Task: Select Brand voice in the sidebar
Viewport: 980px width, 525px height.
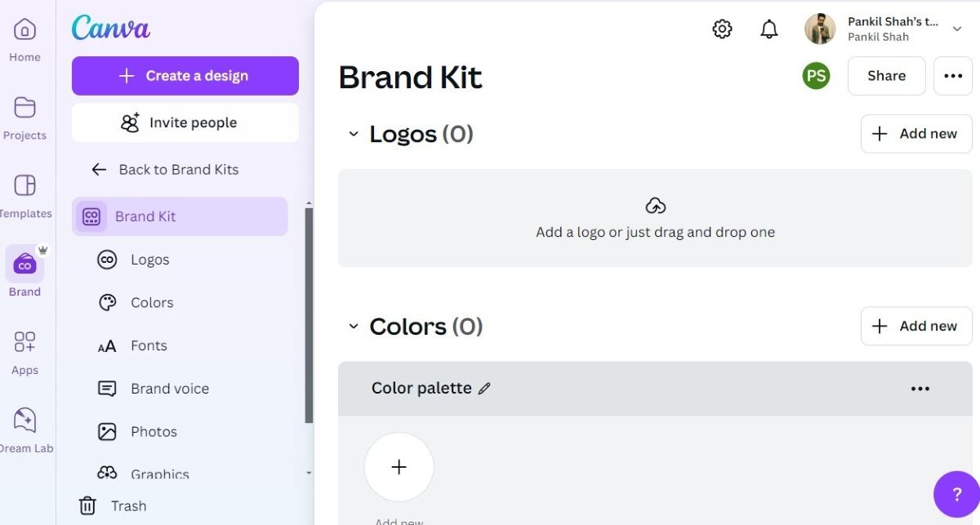Action: pyautogui.click(x=169, y=388)
